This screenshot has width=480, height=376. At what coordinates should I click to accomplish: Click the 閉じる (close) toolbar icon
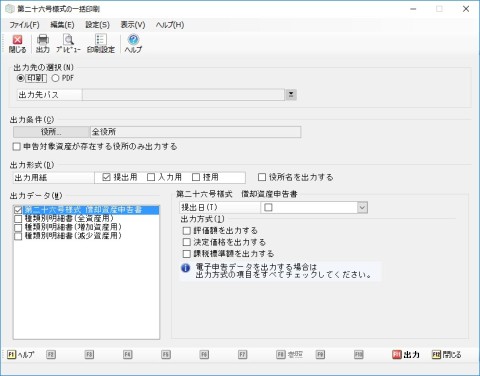17,44
